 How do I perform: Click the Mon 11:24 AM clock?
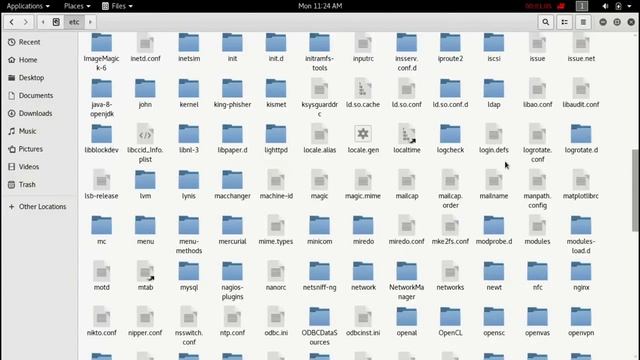click(x=320, y=6)
